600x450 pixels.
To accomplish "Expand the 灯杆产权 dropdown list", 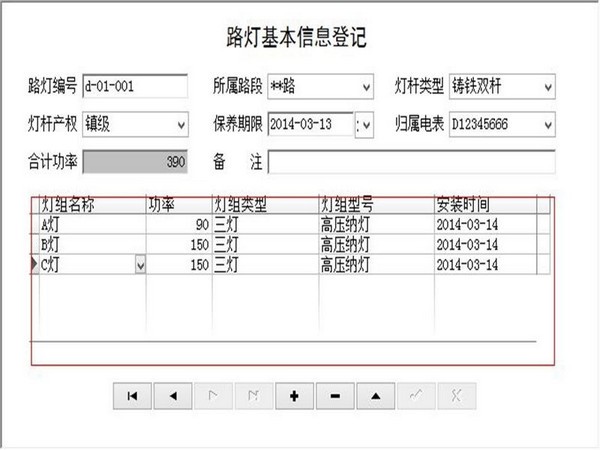I will click(181, 125).
